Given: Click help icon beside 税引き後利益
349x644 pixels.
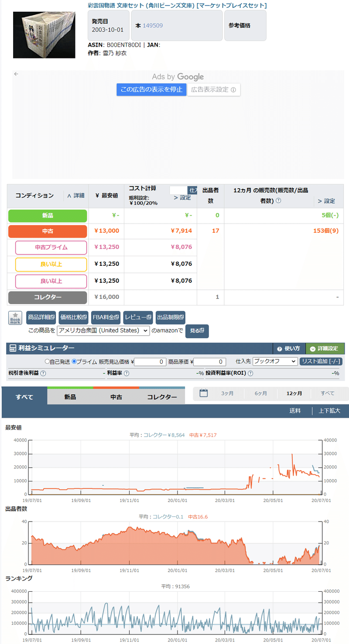Looking at the screenshot, I should [43, 373].
